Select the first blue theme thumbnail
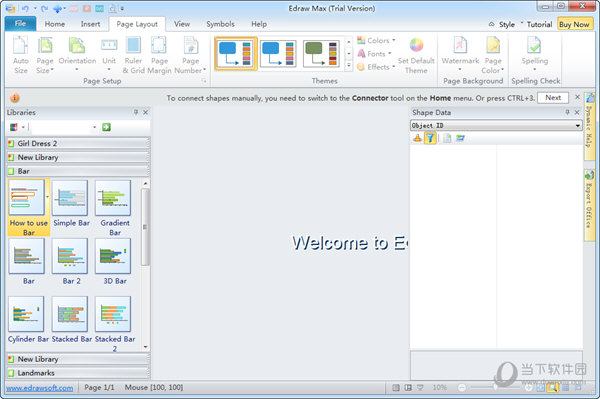This screenshot has width=600, height=399. [x=236, y=54]
